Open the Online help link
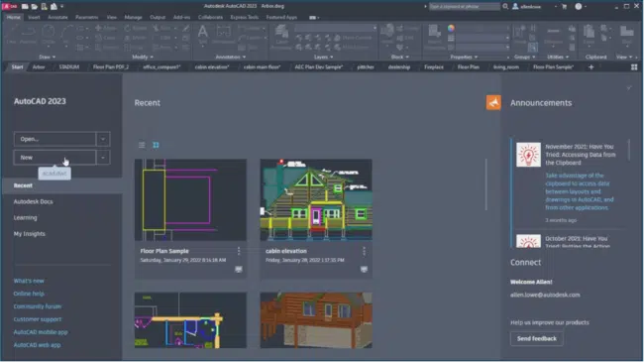 click(x=29, y=294)
